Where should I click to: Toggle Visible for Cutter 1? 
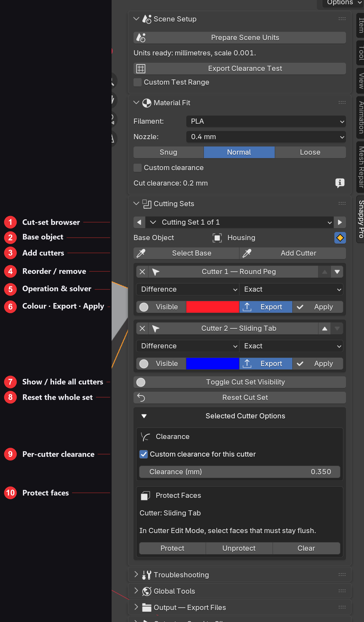pos(161,307)
